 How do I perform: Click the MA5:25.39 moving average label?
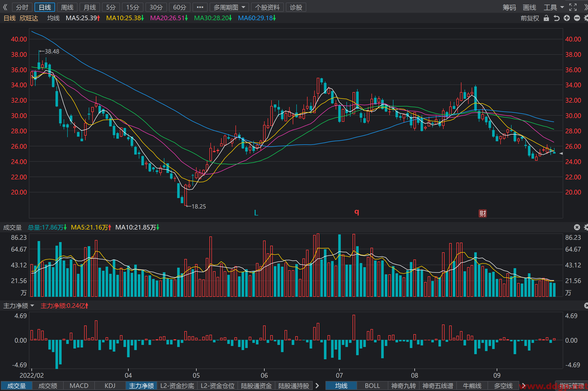(83, 18)
